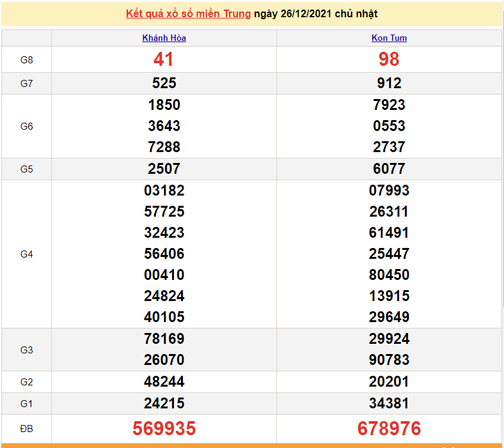Open the Kon Tum province link
The width and height of the screenshot is (504, 448).
tap(389, 38)
